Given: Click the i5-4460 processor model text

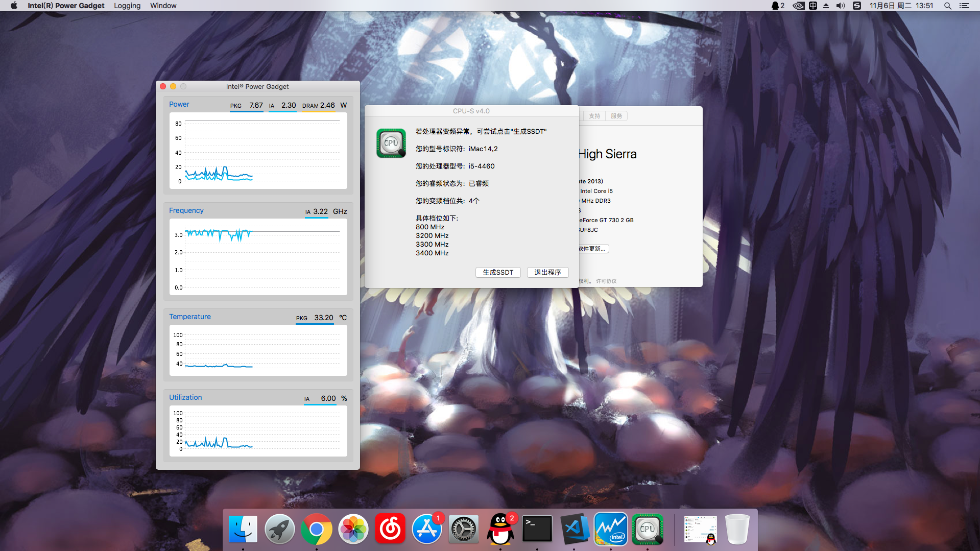Looking at the screenshot, I should pyautogui.click(x=482, y=166).
